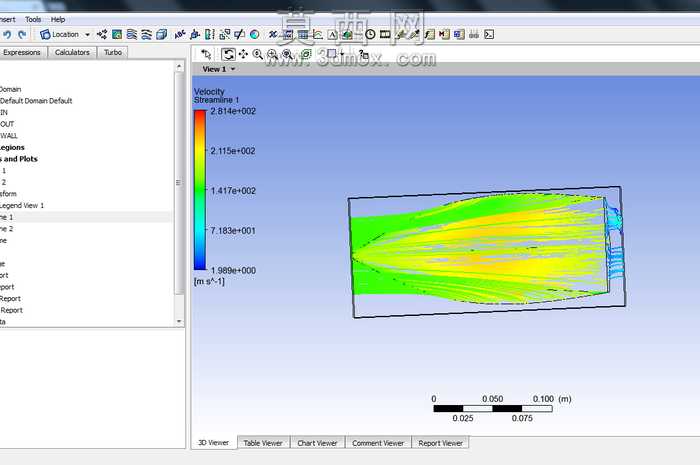Switch to the Table Viewer tab
The height and width of the screenshot is (465, 700).
pos(263,443)
